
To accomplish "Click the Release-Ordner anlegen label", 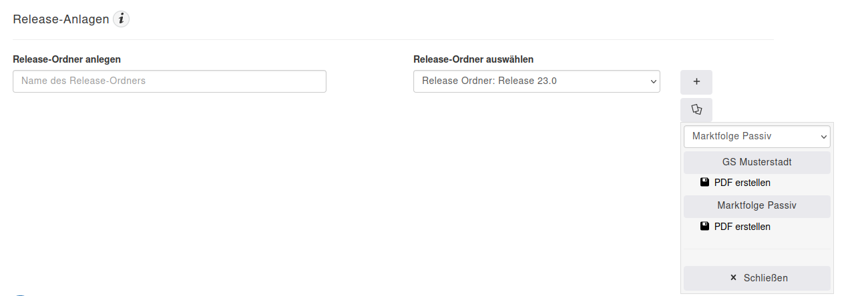I will (x=67, y=59).
